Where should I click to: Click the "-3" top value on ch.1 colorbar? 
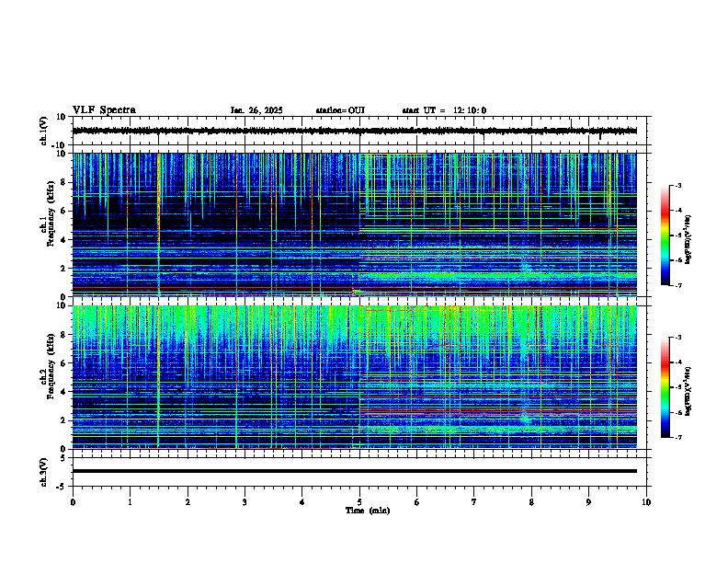coord(677,185)
